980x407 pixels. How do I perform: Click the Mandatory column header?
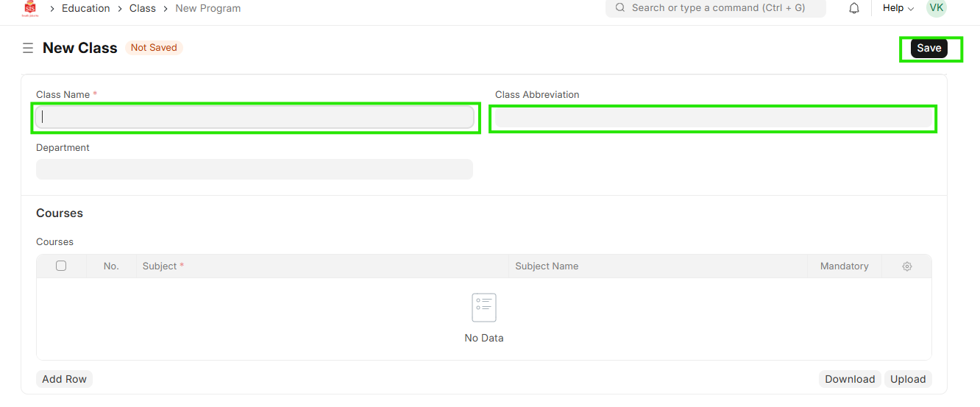[x=844, y=266]
